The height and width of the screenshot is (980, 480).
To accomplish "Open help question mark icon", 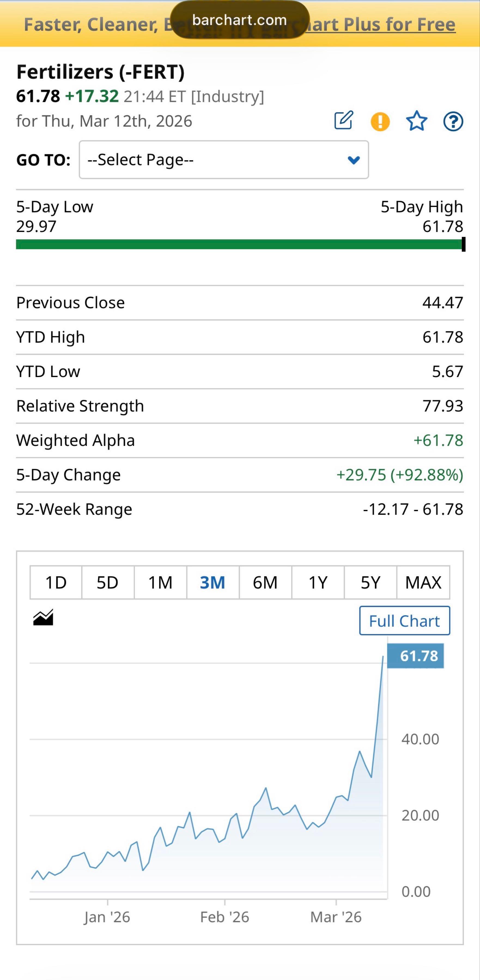I will click(453, 122).
